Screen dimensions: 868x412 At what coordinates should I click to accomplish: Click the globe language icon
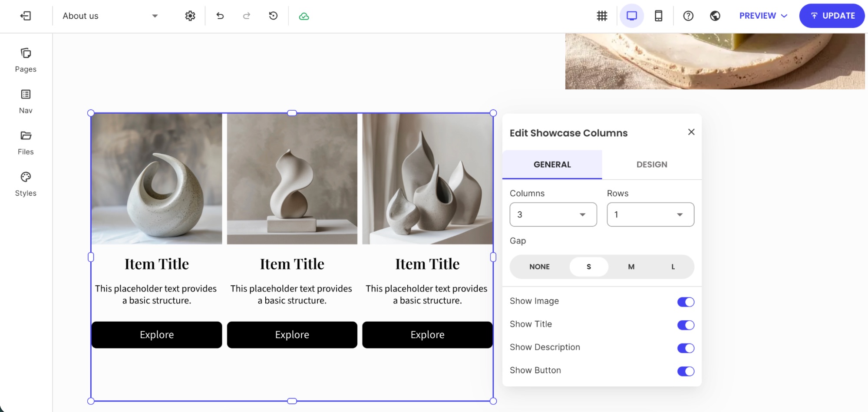(x=715, y=16)
